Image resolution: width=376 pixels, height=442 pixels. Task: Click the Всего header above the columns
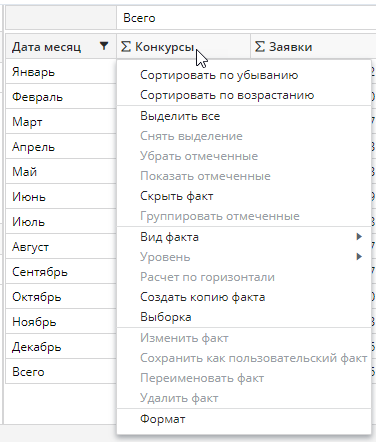pos(246,18)
